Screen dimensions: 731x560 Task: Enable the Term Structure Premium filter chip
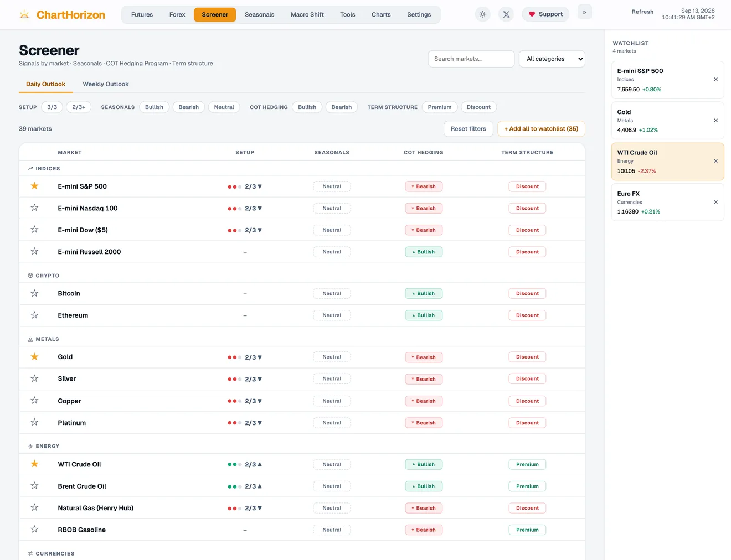pos(440,107)
